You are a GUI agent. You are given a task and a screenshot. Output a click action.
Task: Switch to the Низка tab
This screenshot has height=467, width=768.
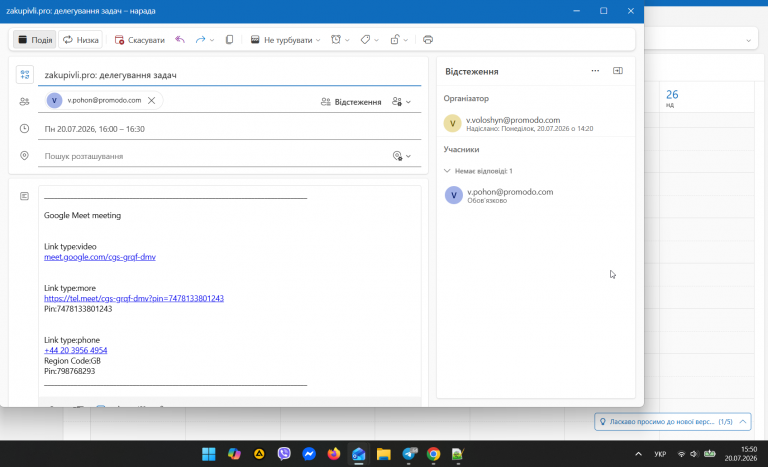(81, 40)
